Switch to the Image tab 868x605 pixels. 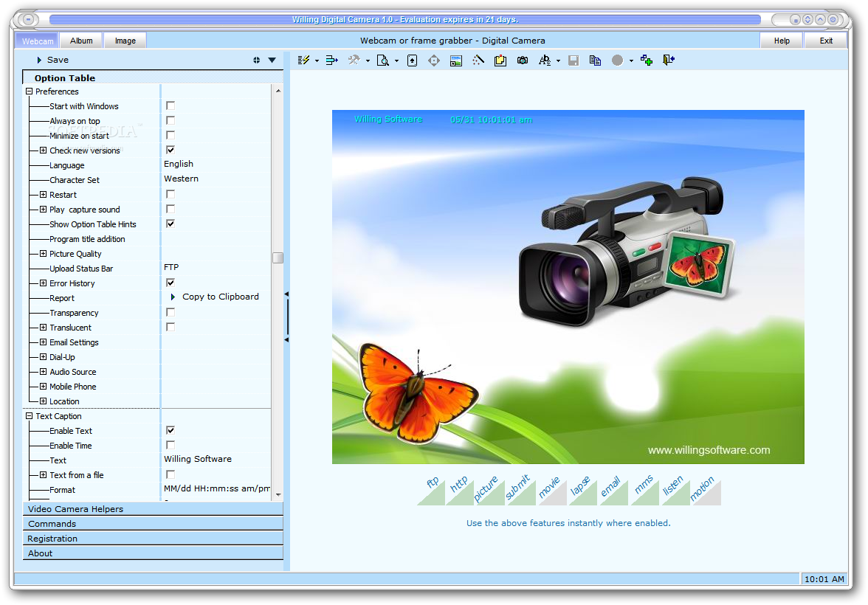point(125,41)
